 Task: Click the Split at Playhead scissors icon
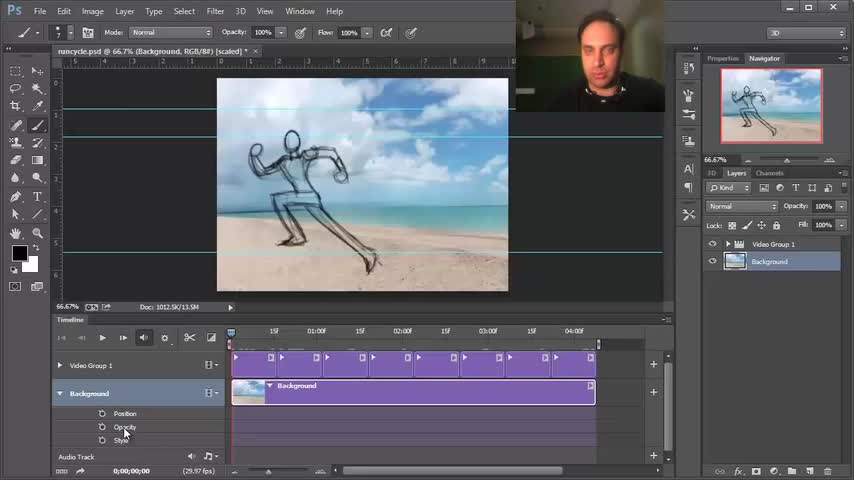189,338
